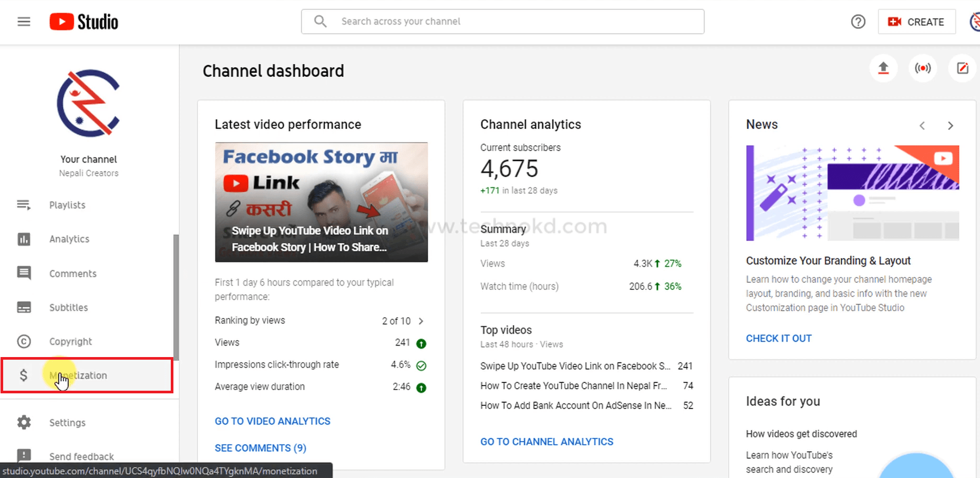The width and height of the screenshot is (980, 478).
Task: Click the Settings gear icon
Action: click(24, 422)
